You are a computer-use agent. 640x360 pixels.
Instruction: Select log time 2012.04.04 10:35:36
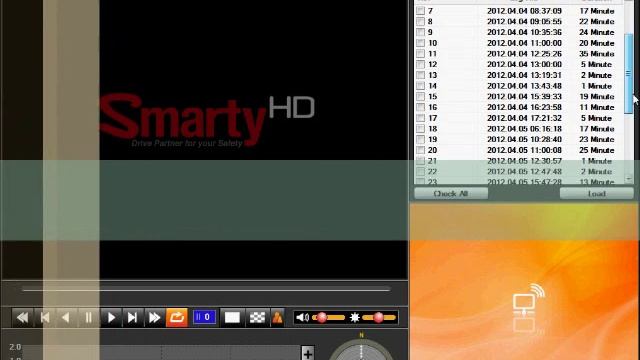524,32
